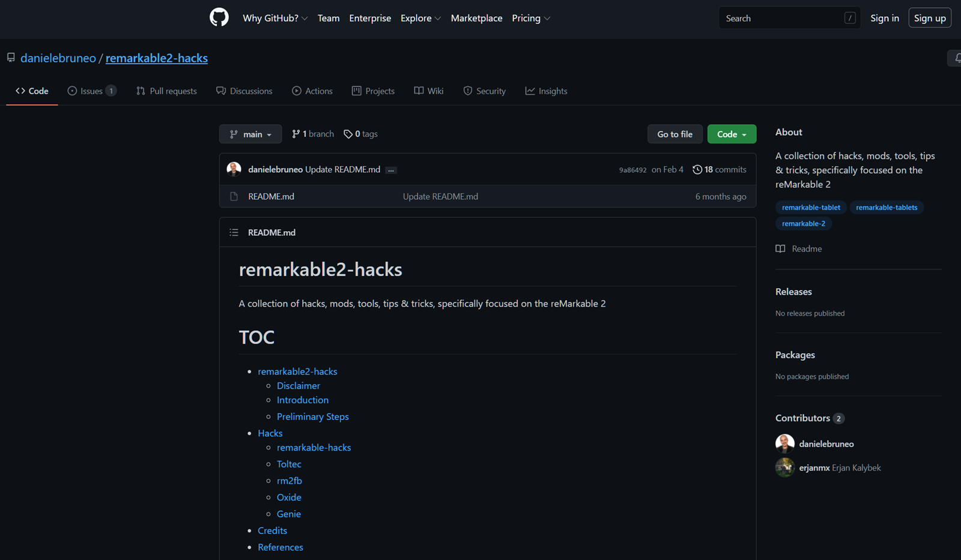Click the repository book icon beside danielebruneo
This screenshot has width=961, height=560.
pyautogui.click(x=11, y=58)
